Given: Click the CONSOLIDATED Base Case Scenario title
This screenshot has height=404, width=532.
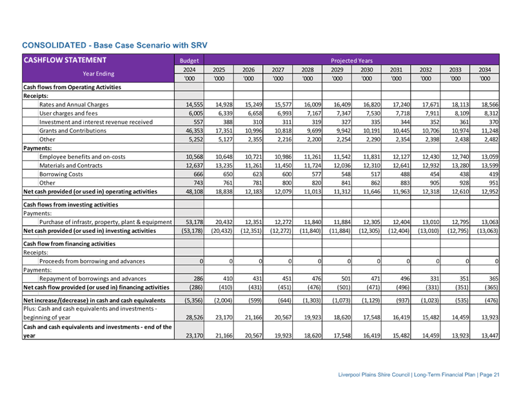Looking at the screenshot, I should pos(115,45).
